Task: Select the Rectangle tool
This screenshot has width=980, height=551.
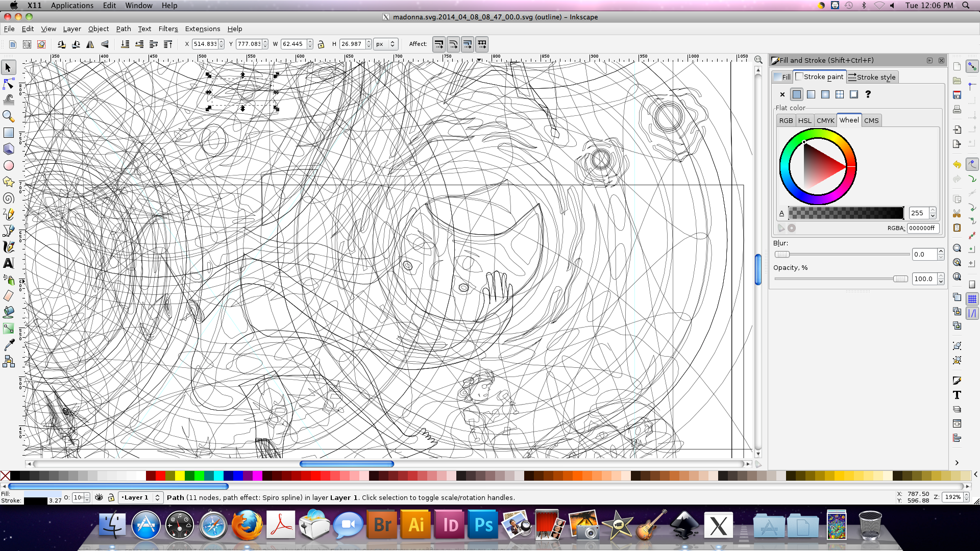Action: click(x=9, y=133)
